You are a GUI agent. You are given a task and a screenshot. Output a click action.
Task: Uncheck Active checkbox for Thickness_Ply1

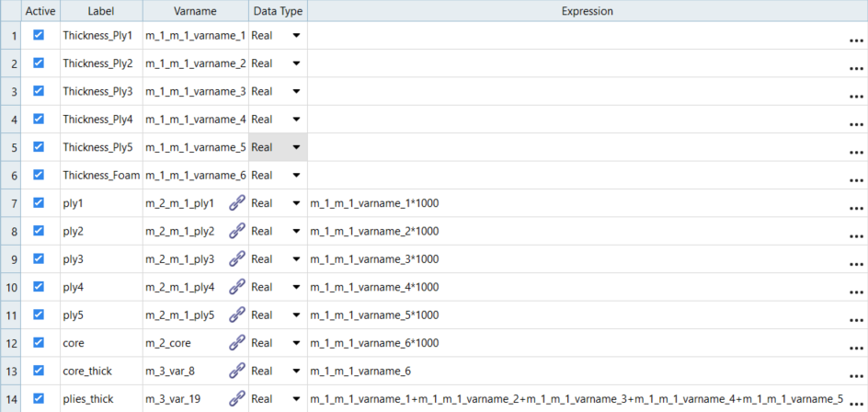(x=39, y=35)
